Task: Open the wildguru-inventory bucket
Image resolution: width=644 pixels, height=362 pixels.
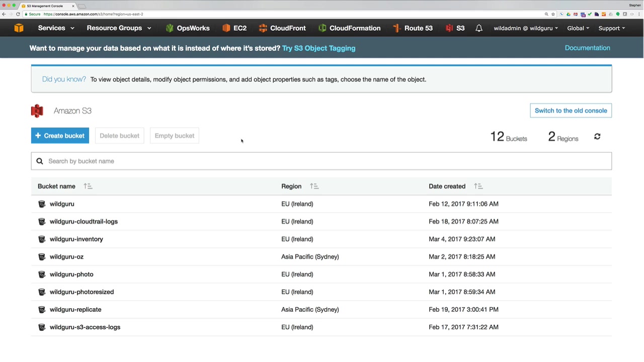Action: coord(76,239)
